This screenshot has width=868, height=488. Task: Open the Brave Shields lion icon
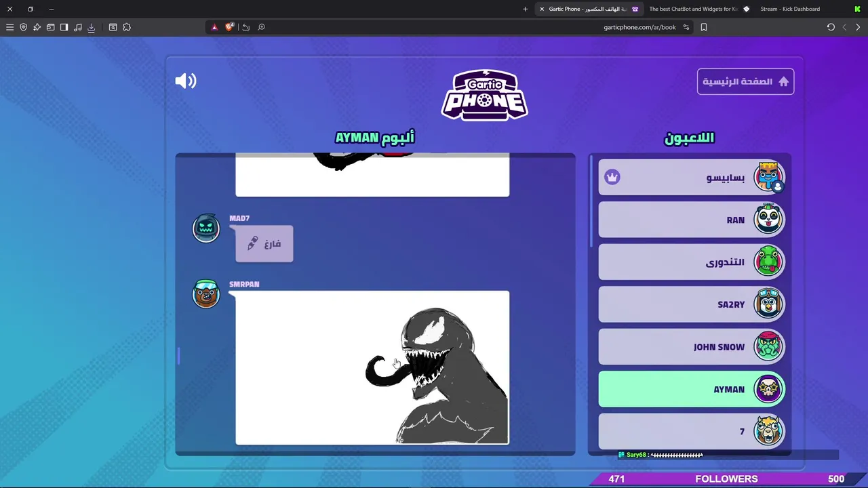click(x=230, y=27)
